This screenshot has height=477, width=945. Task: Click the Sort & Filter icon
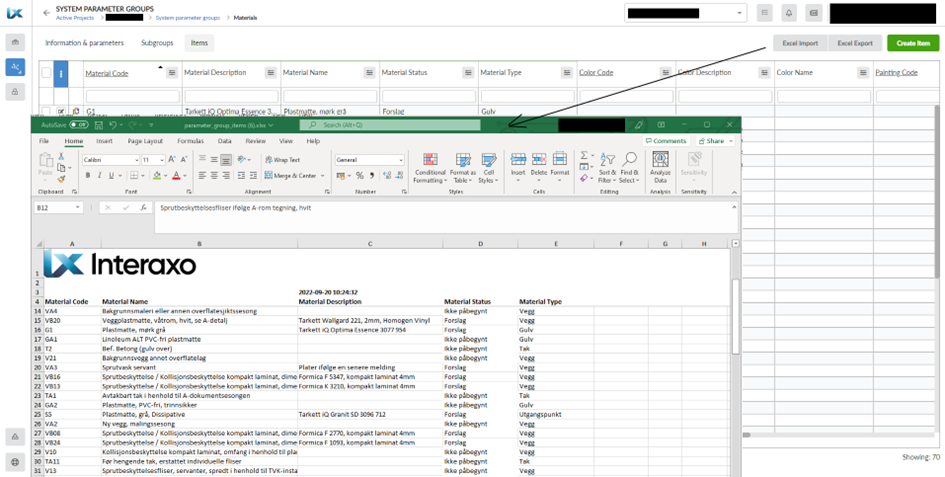(x=608, y=159)
